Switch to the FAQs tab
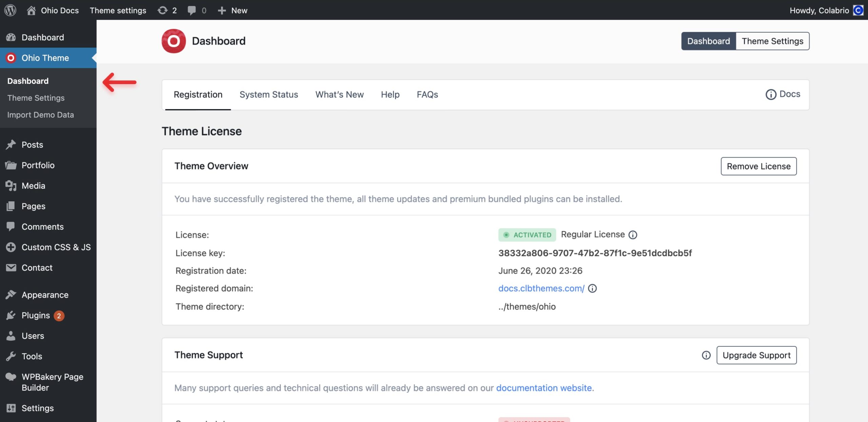The width and height of the screenshot is (868, 422). pos(427,95)
